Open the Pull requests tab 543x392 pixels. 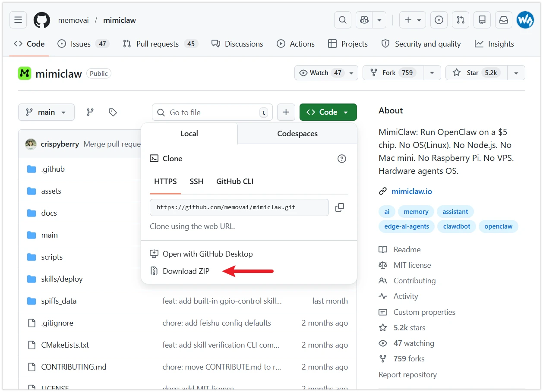(158, 44)
